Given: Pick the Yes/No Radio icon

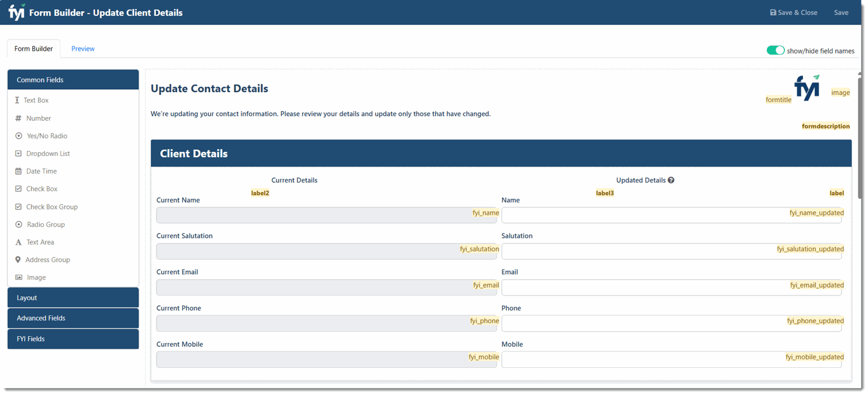Looking at the screenshot, I should pyautogui.click(x=19, y=136).
